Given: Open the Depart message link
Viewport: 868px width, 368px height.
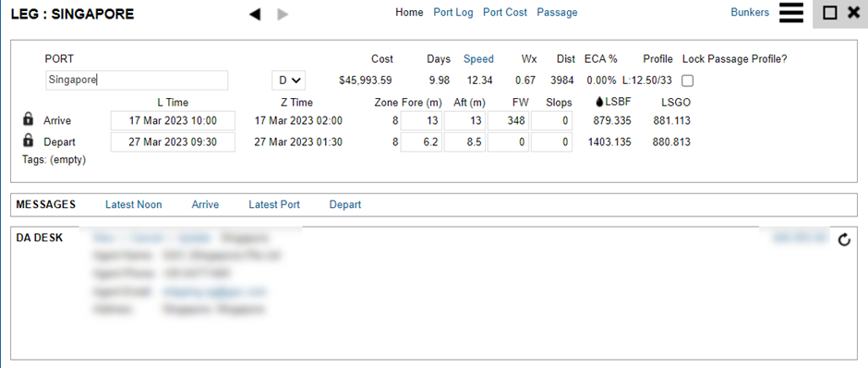Looking at the screenshot, I should point(344,204).
